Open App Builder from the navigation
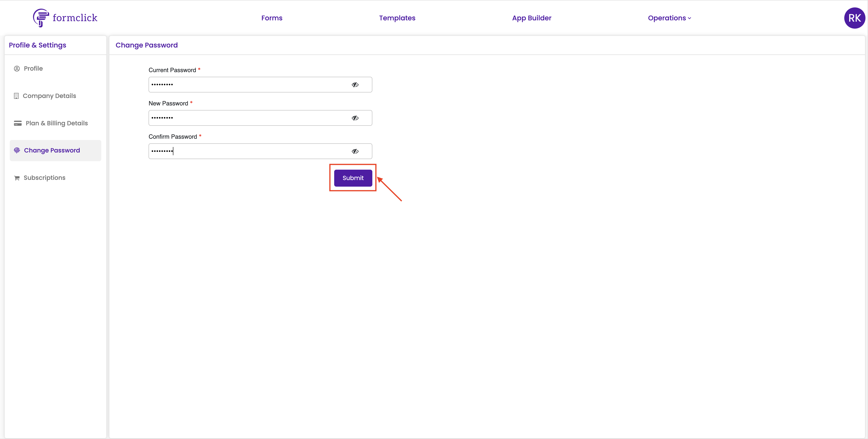This screenshot has height=439, width=868. pyautogui.click(x=531, y=18)
